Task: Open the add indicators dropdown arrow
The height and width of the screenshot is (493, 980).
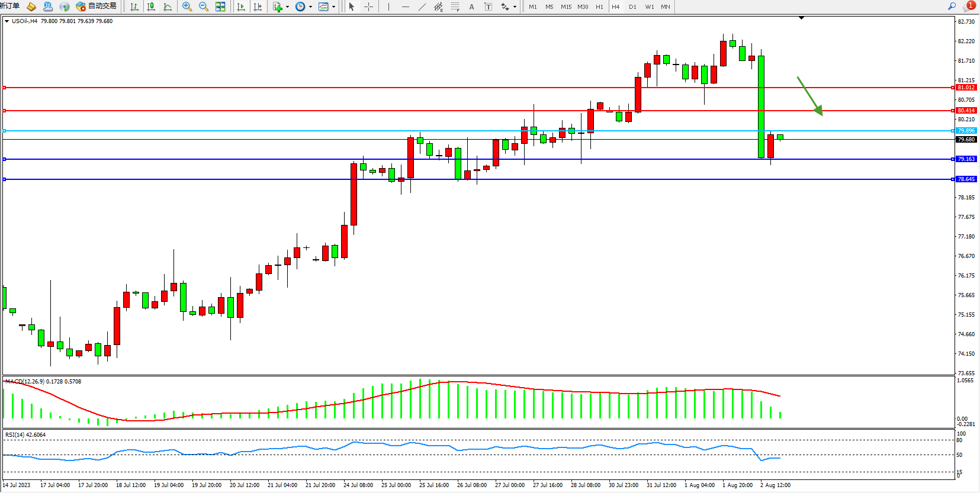Action: point(287,7)
